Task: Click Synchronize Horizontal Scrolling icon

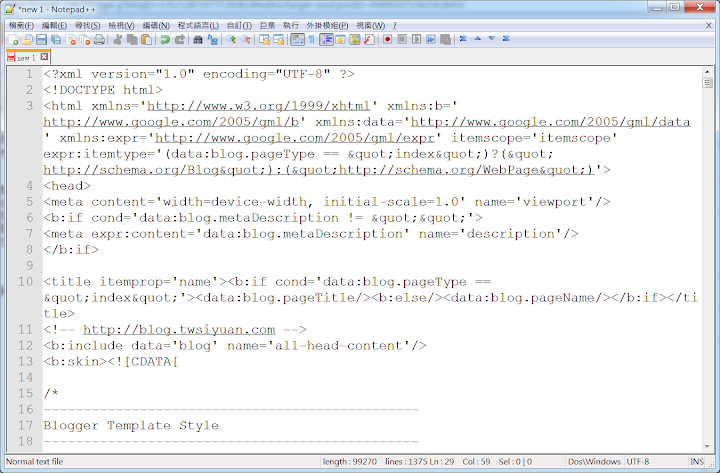Action: click(278, 39)
